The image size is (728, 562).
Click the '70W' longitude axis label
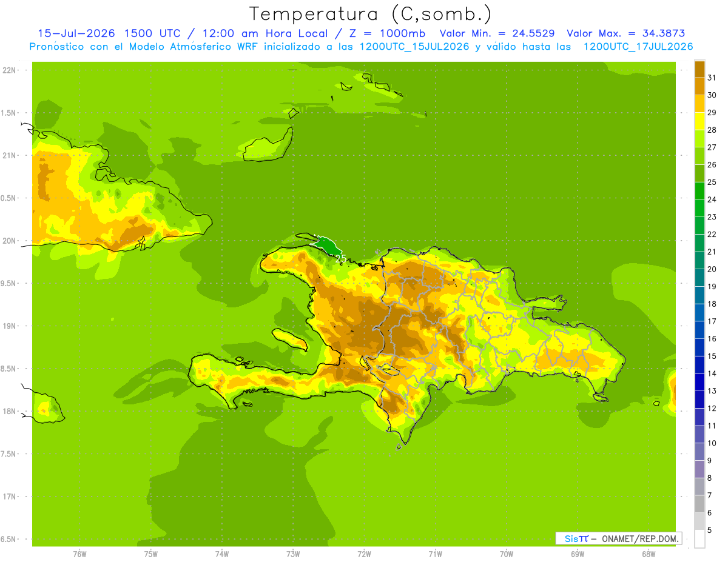point(506,554)
